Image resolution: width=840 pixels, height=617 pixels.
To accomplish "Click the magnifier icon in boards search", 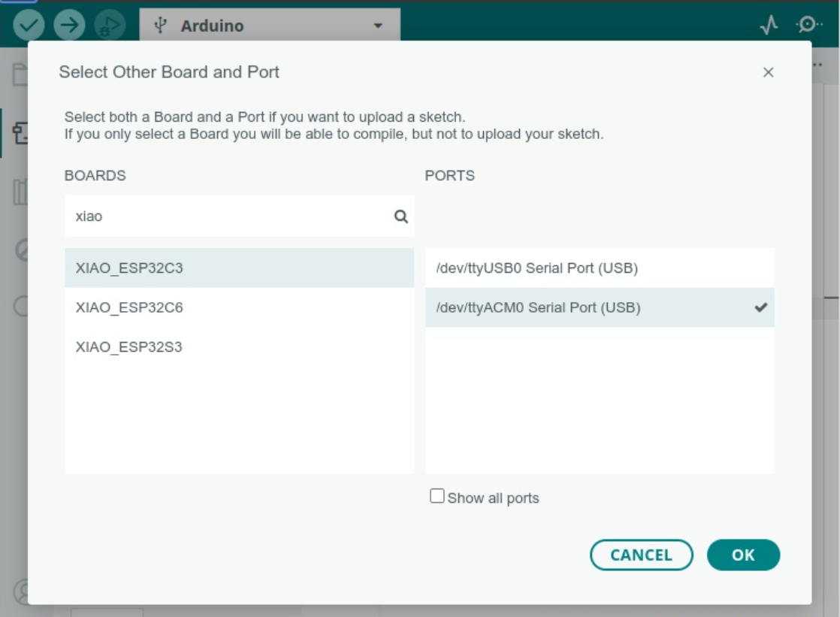I will (401, 216).
